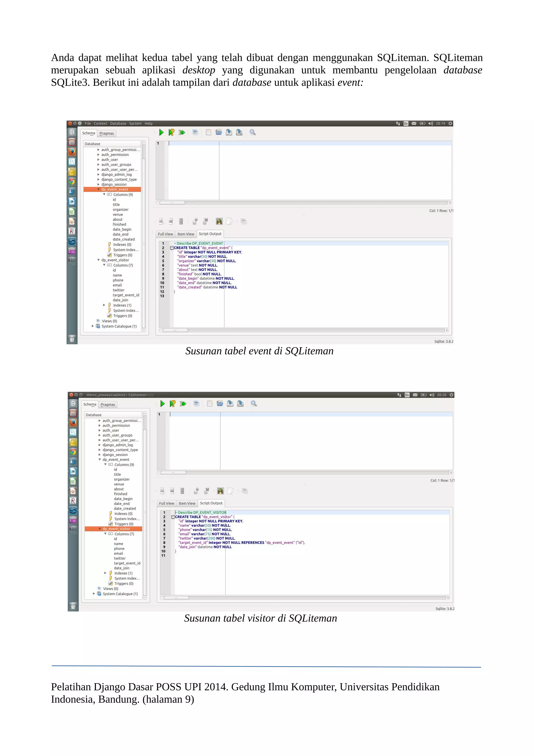Open the query builder table icon, event-table screenshot
Image resolution: width=534 pixels, height=756 pixels.
[195, 132]
